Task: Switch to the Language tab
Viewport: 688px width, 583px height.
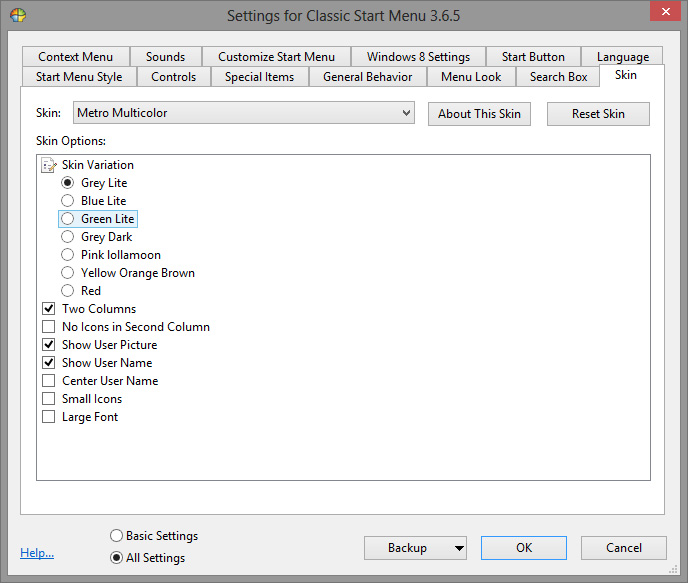Action: 623,57
